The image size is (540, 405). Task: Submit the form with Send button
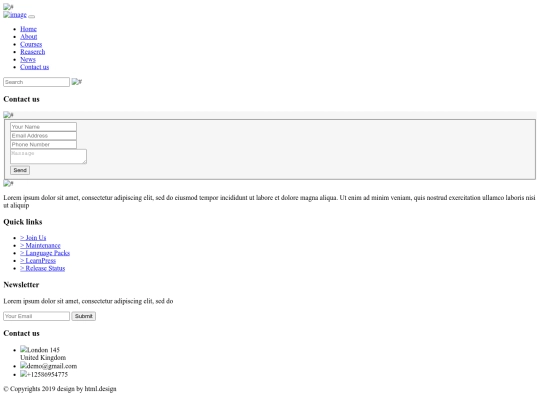click(x=20, y=170)
